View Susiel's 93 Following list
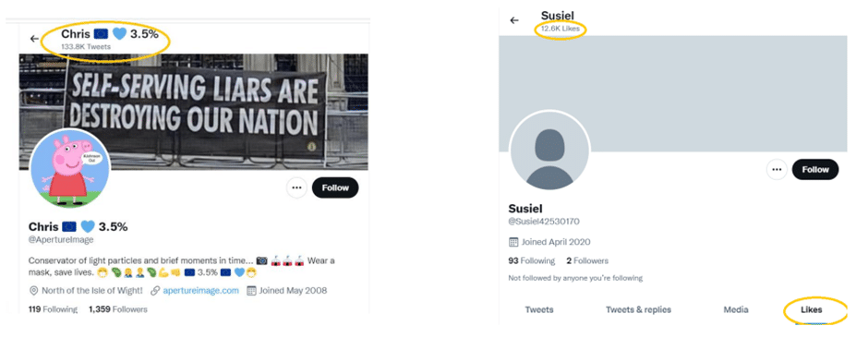Screen dimensions: 868x338 (x=532, y=260)
